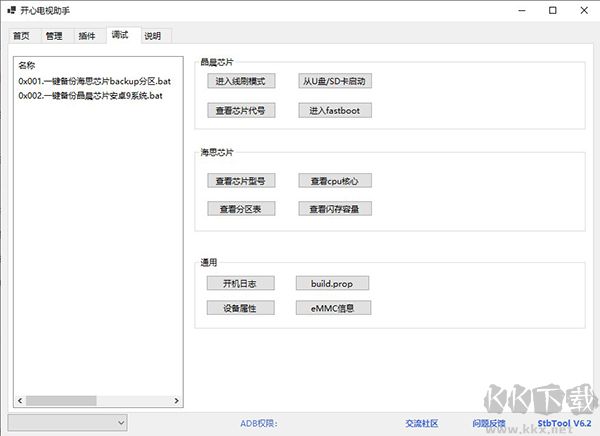Screen dimensions: 600x436
Task: Click the ADB权限 status label
Action: tap(259, 423)
